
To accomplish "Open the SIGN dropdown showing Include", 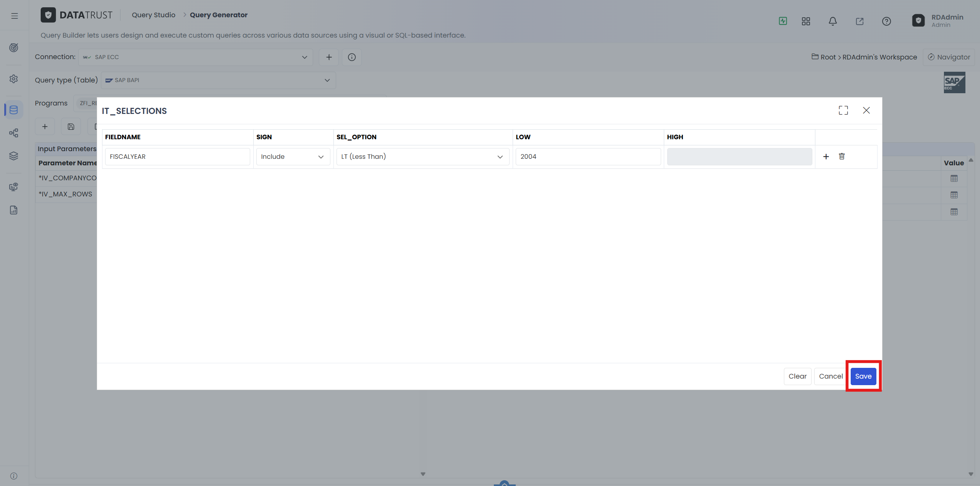I will [293, 157].
